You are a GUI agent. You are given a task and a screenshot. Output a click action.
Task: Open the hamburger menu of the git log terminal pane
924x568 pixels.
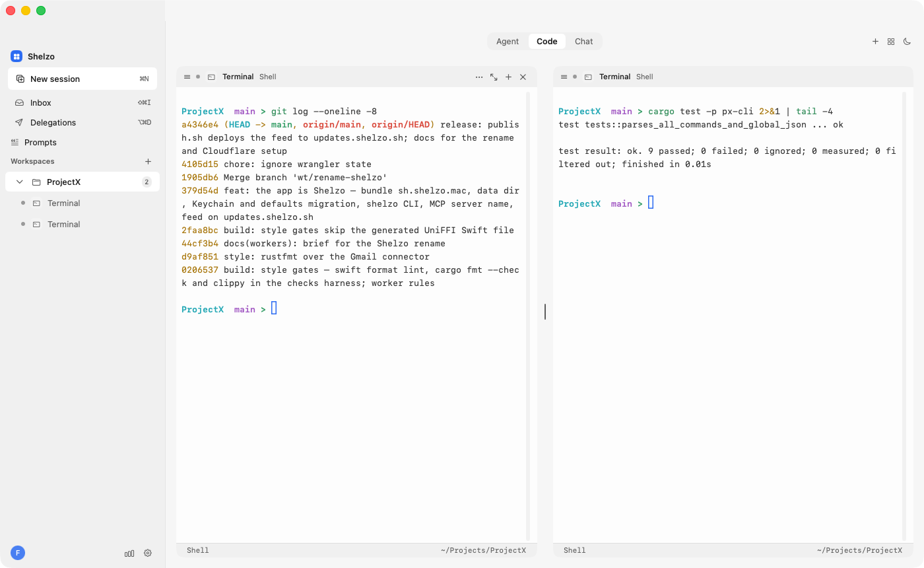click(187, 77)
